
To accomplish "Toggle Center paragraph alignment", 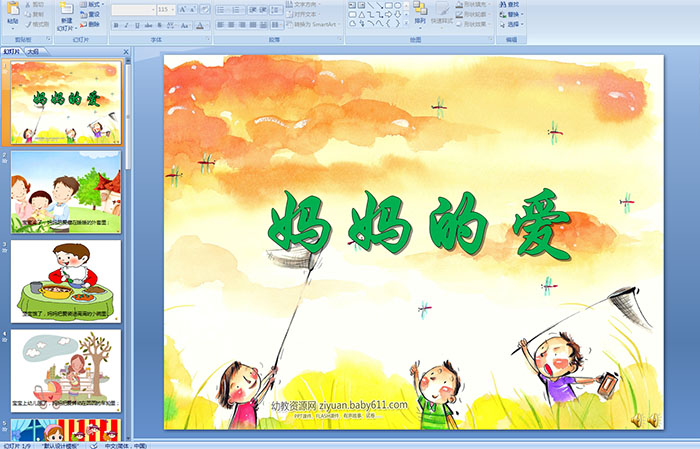I will coord(231,25).
